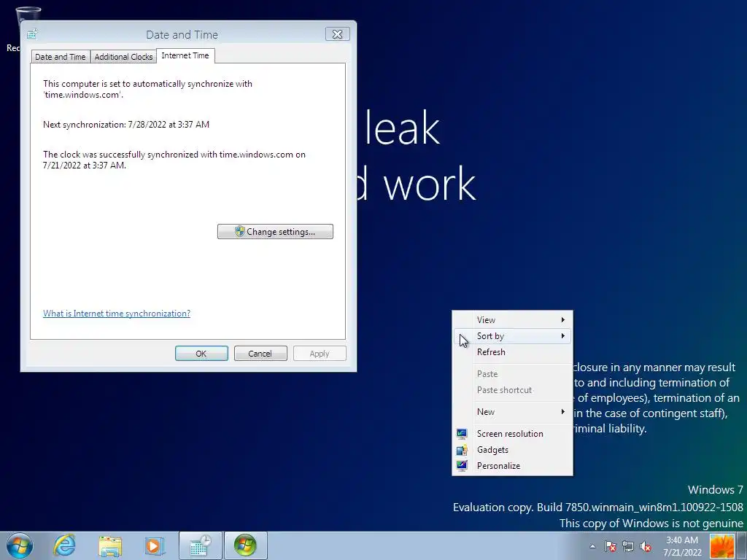Click the 'Next synchronization' text line
The width and height of the screenshot is (747, 560).
tap(126, 125)
